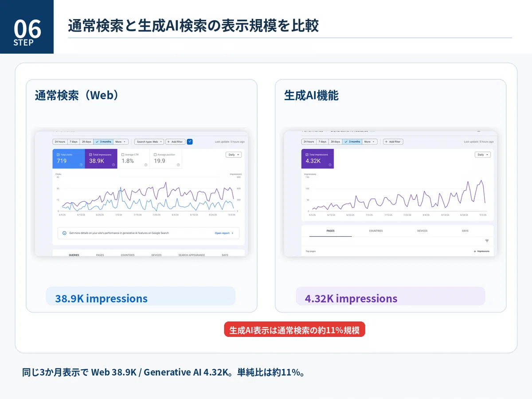Switch to SEARCH APPEARANCE tab
Image resolution: width=532 pixels, height=399 pixels.
pyautogui.click(x=192, y=255)
